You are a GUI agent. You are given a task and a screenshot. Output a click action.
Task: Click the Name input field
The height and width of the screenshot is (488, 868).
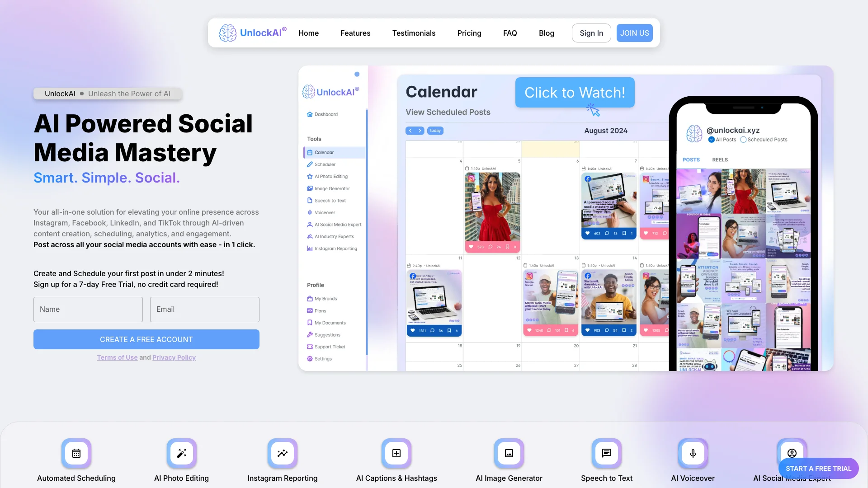click(x=88, y=309)
